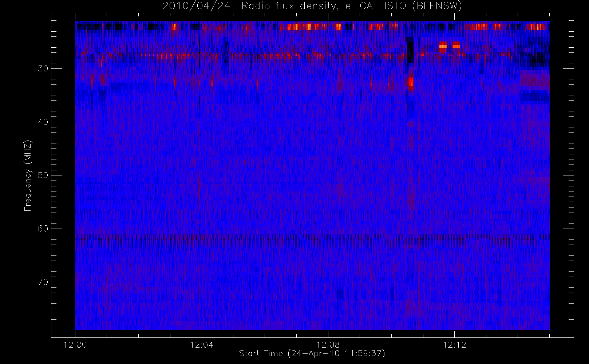Click the "70" frequency tick label
This screenshot has width=589, height=364.
point(43,282)
